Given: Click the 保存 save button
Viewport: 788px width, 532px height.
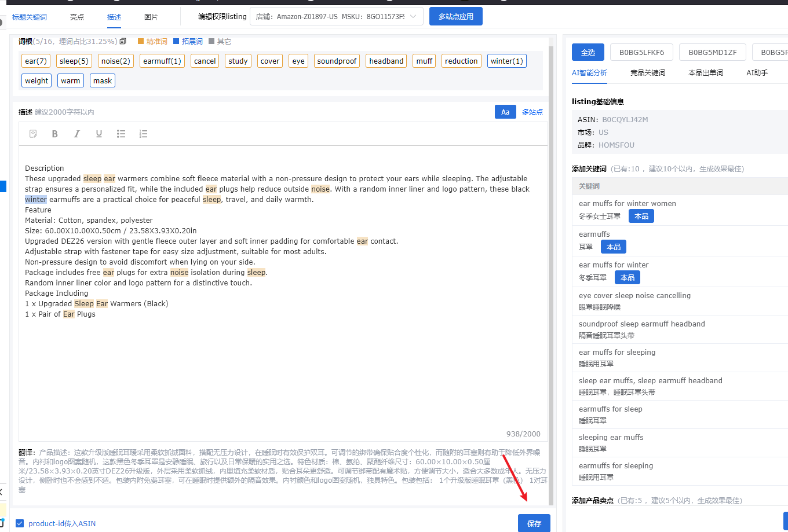Looking at the screenshot, I should pos(534,523).
